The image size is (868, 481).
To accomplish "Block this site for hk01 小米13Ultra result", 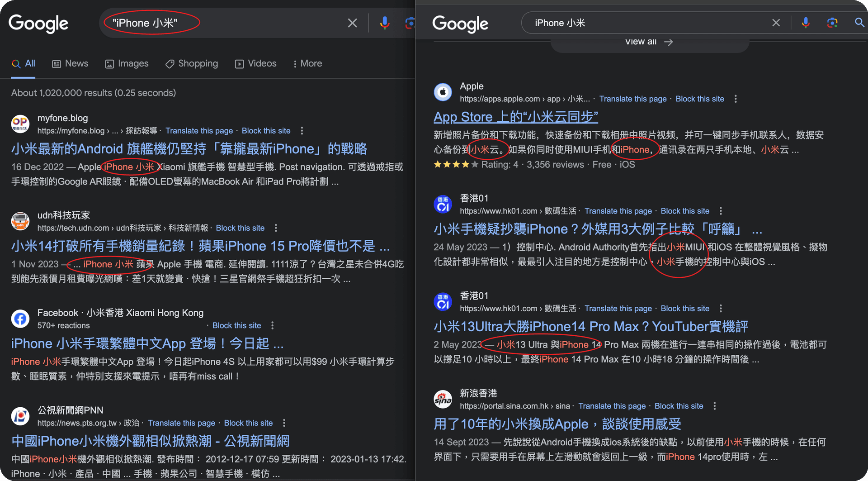I will click(x=685, y=309).
